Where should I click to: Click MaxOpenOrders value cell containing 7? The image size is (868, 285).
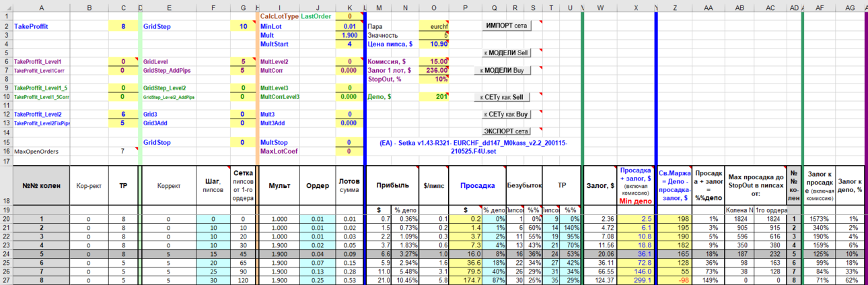(x=123, y=152)
